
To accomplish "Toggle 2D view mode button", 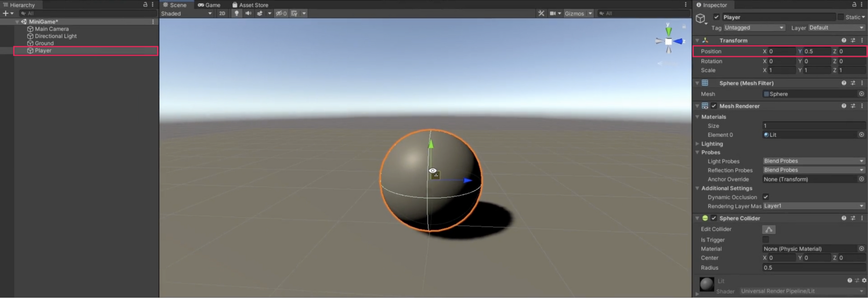I will click(x=222, y=13).
